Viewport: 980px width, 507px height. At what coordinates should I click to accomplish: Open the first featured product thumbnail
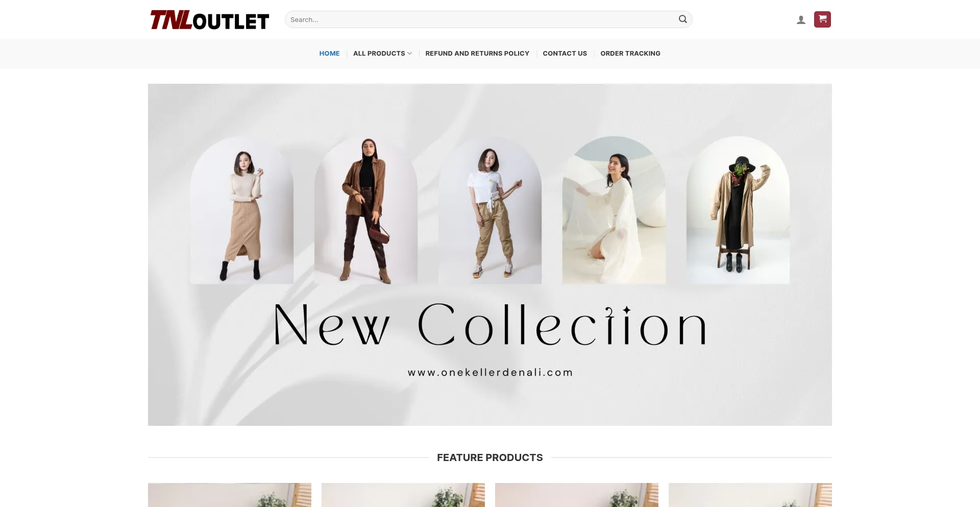pos(230,495)
